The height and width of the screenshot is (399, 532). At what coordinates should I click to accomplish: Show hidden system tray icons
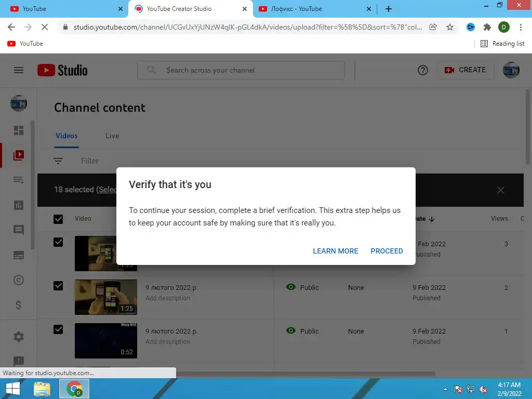tap(445, 389)
